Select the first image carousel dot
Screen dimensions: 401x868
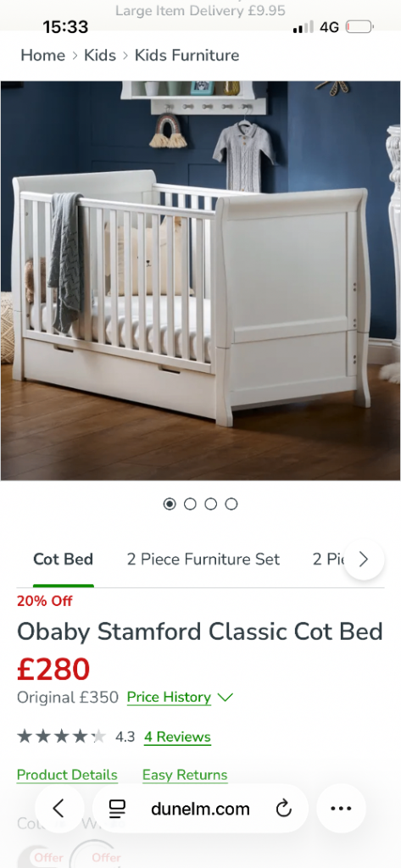[170, 504]
